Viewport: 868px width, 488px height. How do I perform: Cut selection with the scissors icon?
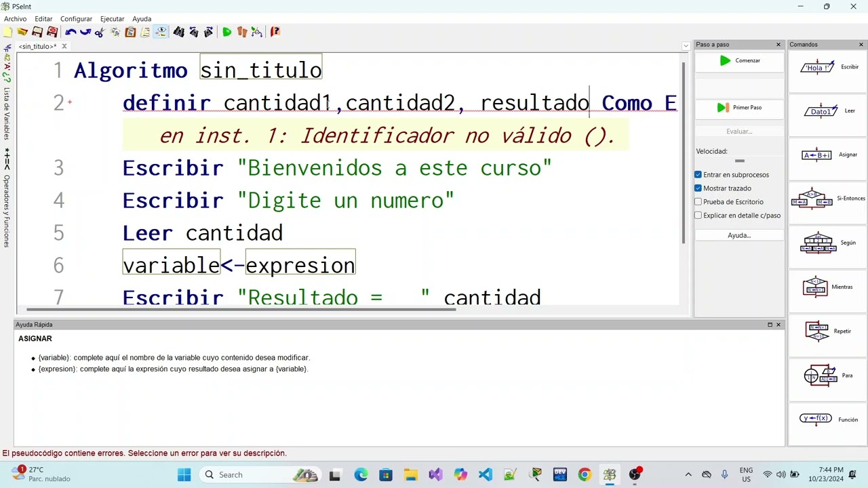click(100, 32)
